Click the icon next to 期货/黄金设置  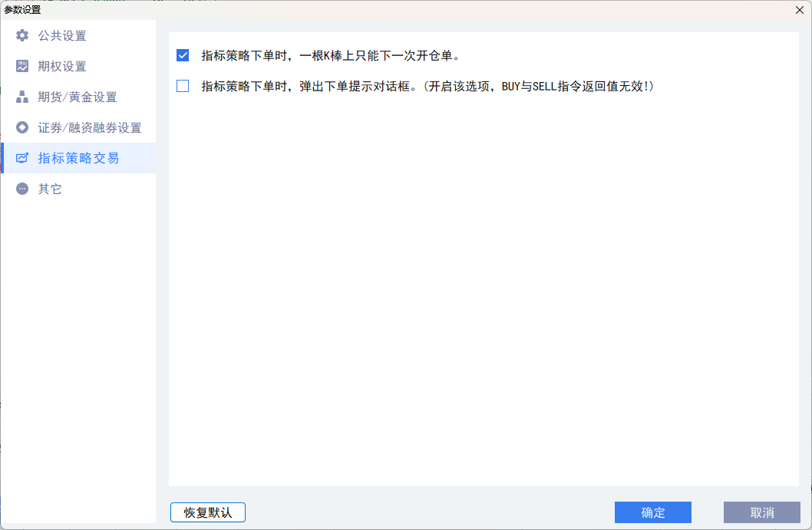tap(22, 97)
